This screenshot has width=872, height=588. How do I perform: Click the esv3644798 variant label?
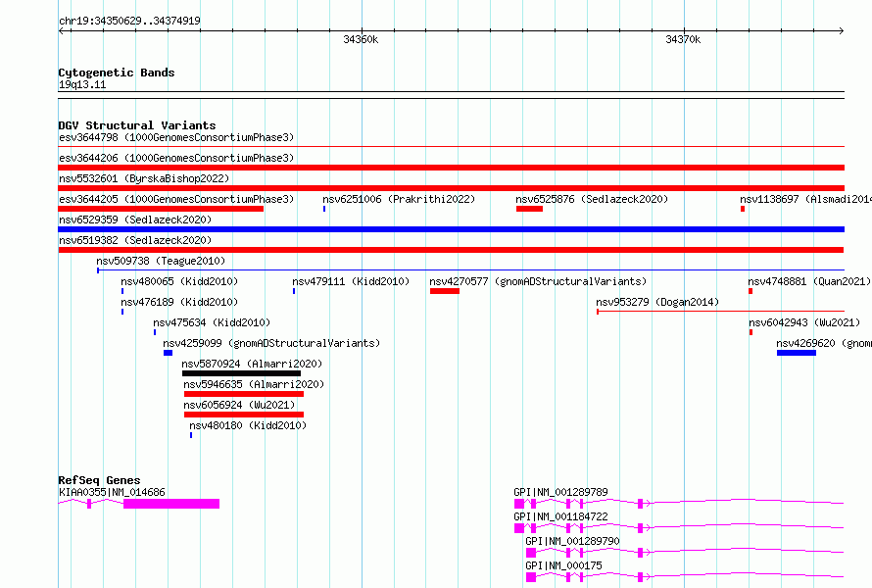(x=176, y=137)
